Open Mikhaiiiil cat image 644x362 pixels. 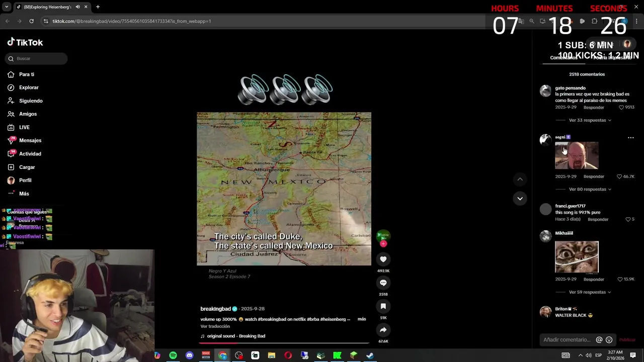(577, 257)
